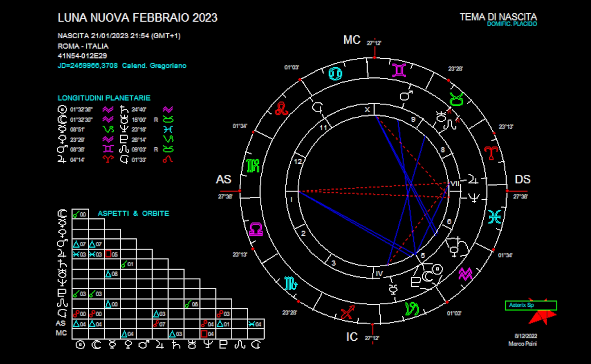Screen dimensions: 591x364
Task: Select the Gemini symbol on the chart wheel
Action: pyautogui.click(x=399, y=70)
